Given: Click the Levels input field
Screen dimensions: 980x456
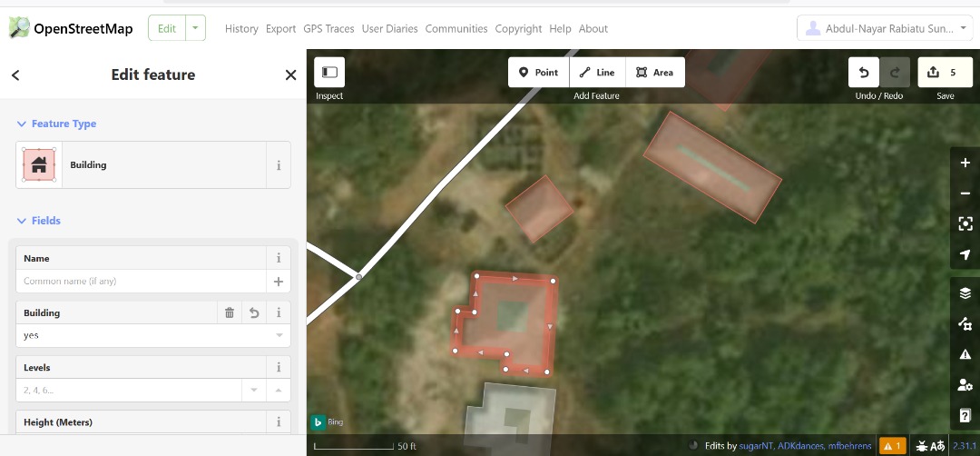Looking at the screenshot, I should tap(129, 391).
